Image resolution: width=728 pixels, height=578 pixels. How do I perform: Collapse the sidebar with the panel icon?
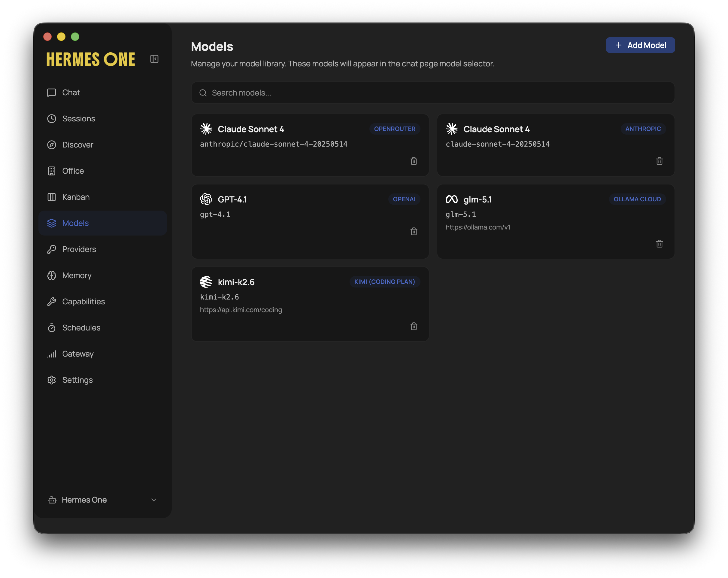click(x=154, y=59)
